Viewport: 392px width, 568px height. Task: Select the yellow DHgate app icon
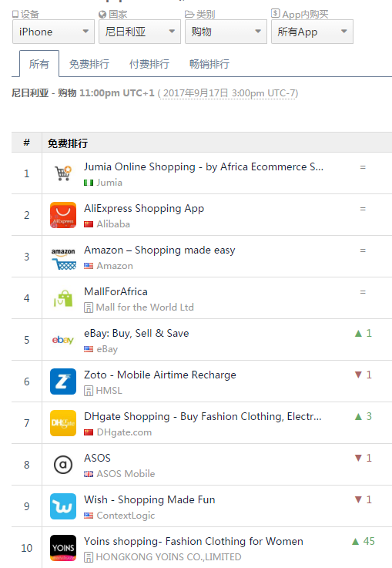[x=63, y=423]
